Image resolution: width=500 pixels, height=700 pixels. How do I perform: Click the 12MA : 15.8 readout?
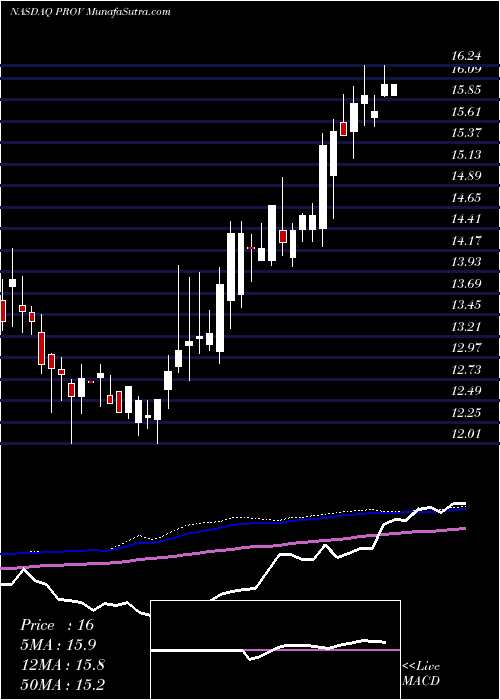62,665
